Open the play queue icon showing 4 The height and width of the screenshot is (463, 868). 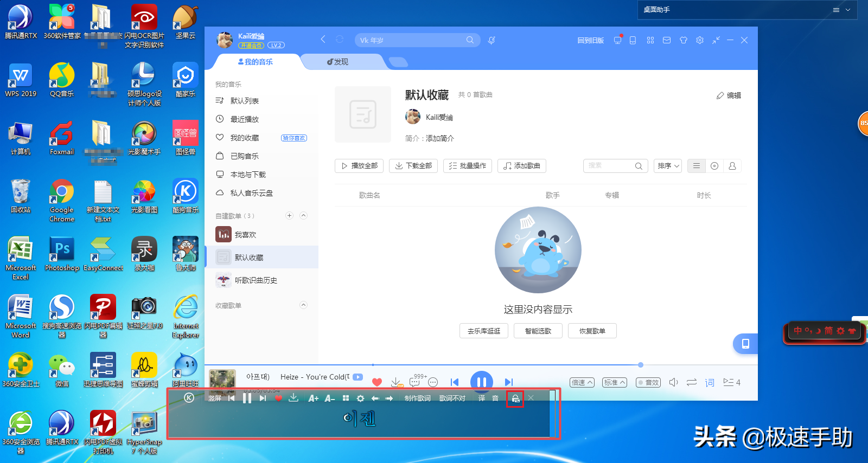pos(732,382)
